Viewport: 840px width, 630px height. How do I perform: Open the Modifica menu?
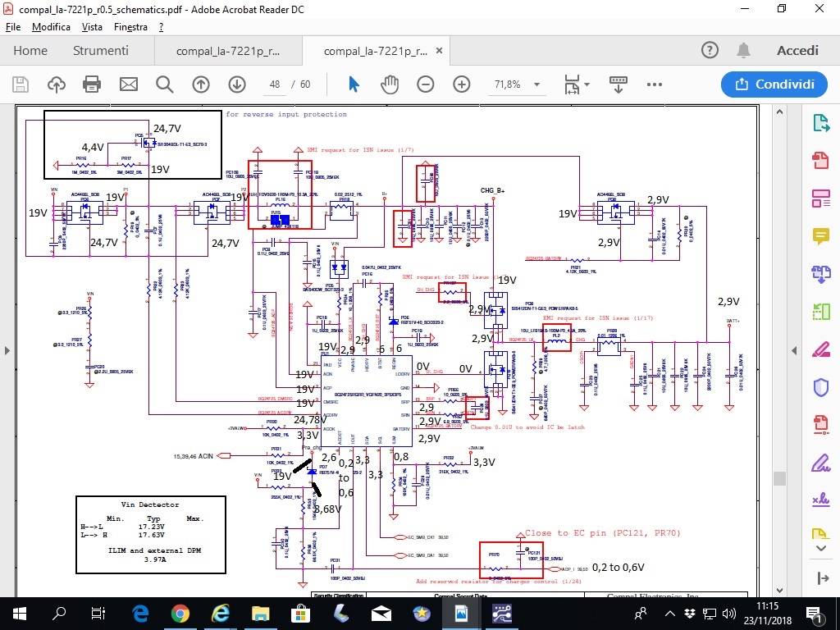tap(51, 27)
